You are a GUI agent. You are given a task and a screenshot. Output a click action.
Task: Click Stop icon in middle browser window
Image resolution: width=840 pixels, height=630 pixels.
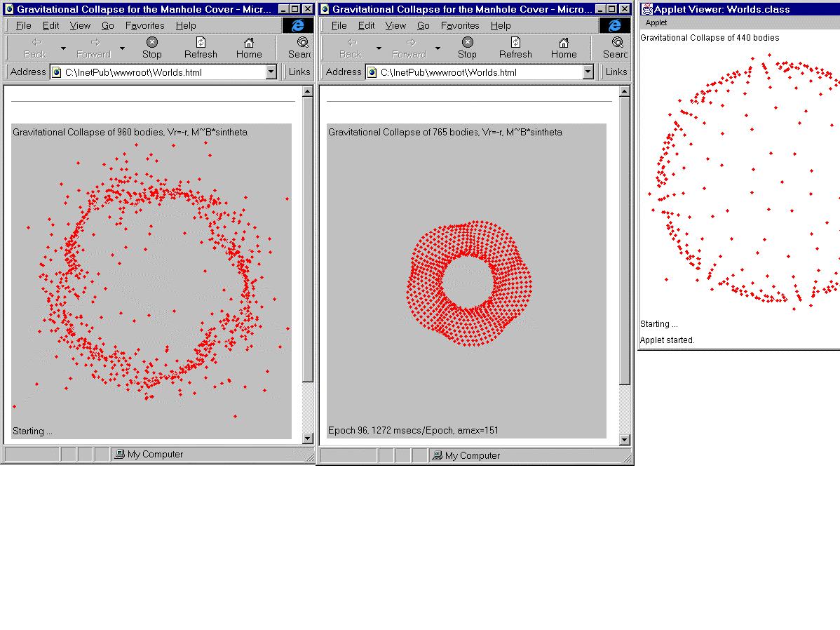coord(467,43)
